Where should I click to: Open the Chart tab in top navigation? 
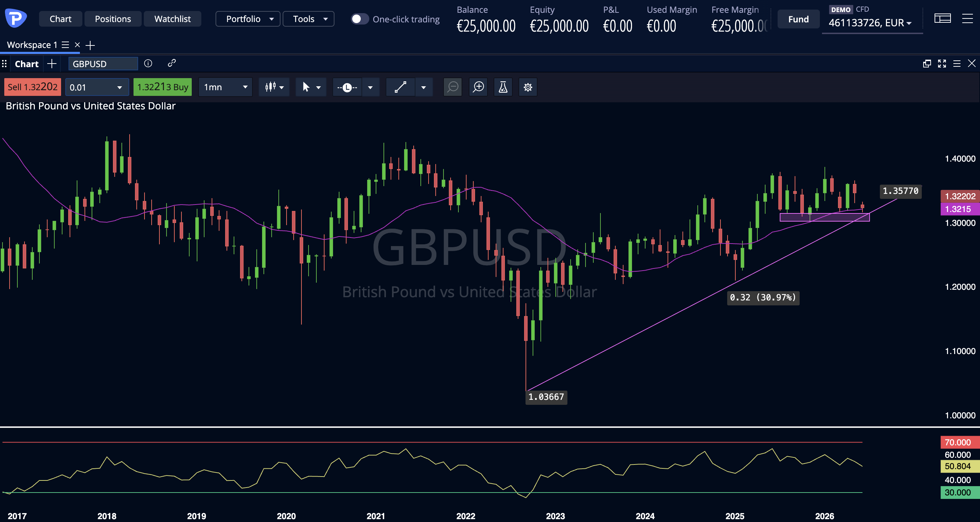pos(60,18)
